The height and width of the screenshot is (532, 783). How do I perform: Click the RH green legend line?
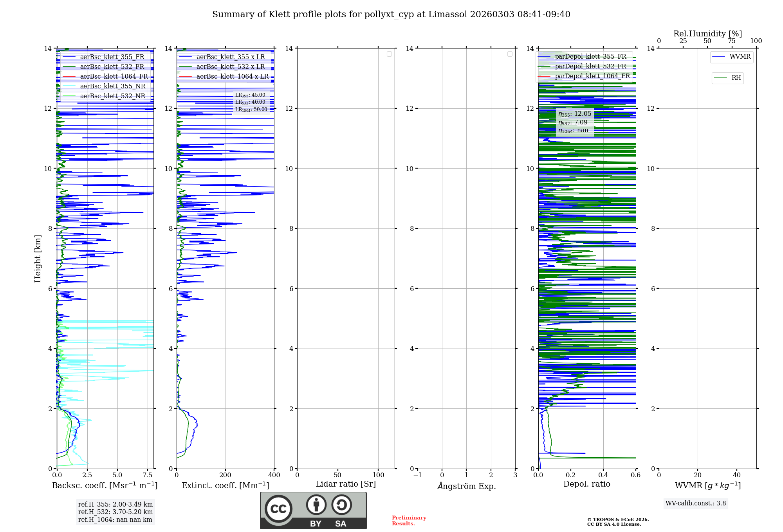tap(720, 78)
